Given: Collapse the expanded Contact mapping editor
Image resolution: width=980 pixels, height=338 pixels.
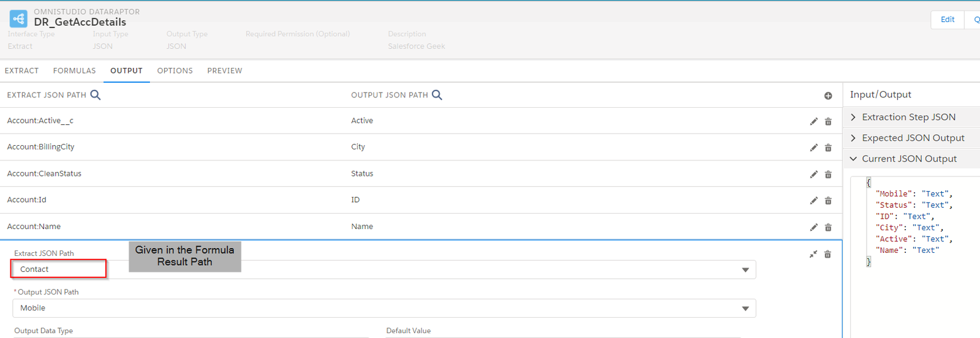Looking at the screenshot, I should 813,254.
